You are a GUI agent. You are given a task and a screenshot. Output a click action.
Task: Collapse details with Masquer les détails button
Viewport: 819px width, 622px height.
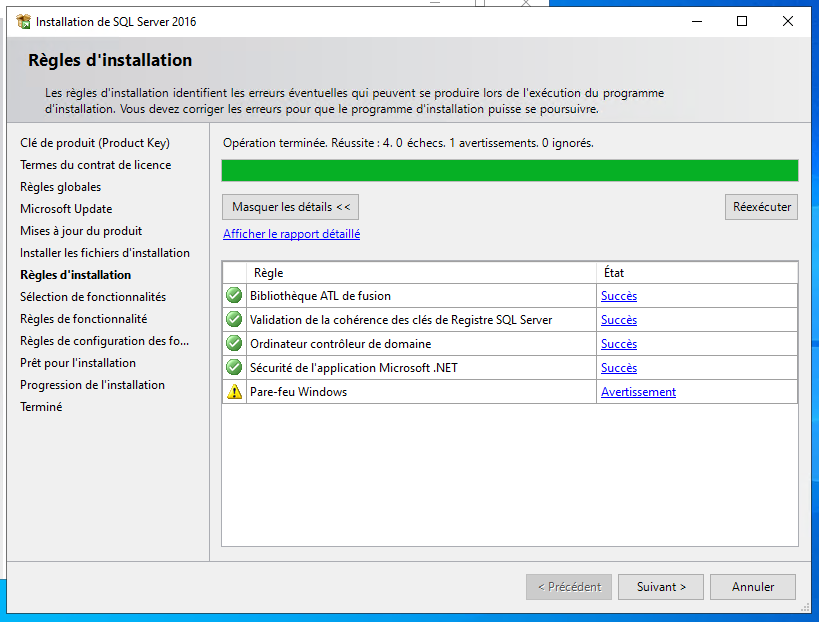coord(290,207)
